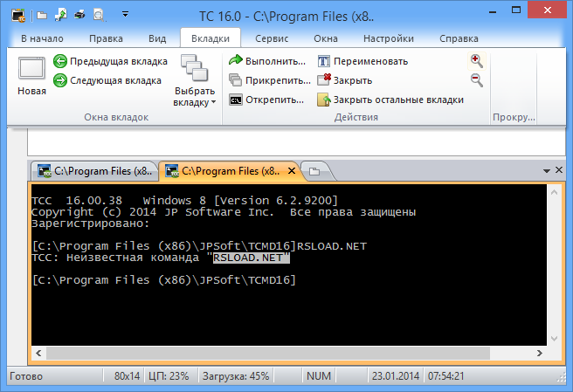This screenshot has width=573, height=392.
Task: Create a new tab with Новая button
Action: (x=31, y=76)
